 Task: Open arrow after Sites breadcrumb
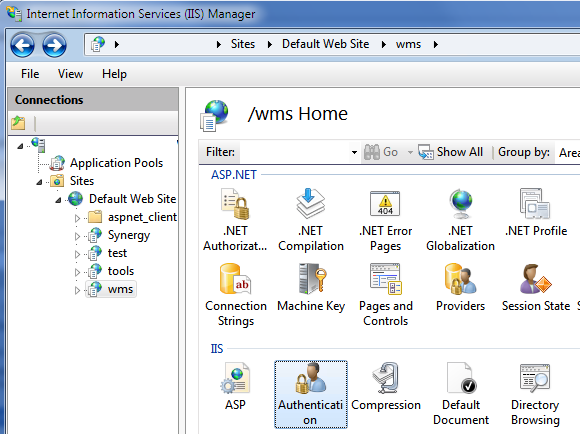(x=270, y=44)
